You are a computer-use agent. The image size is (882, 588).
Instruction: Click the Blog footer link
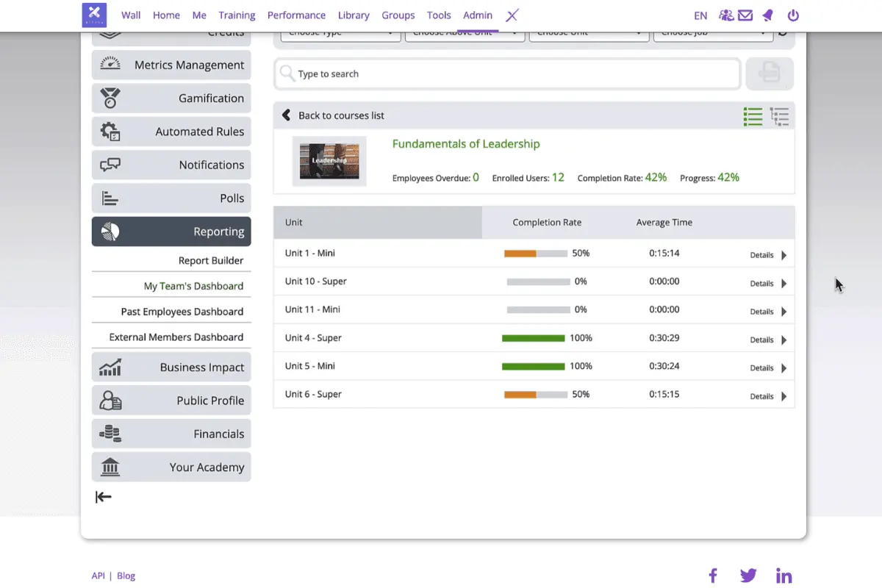[x=126, y=576]
